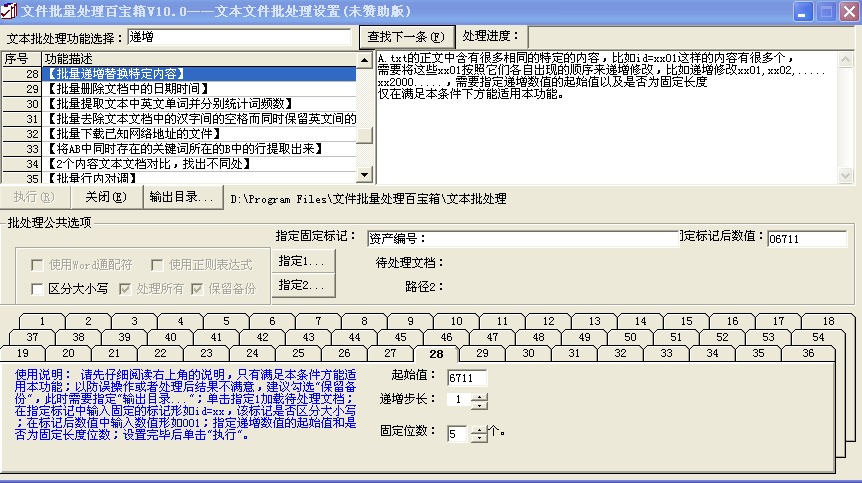Viewport: 862px width, 483px height.
Task: Select row 29 批量删除文档中的日期时间
Action: [179, 88]
